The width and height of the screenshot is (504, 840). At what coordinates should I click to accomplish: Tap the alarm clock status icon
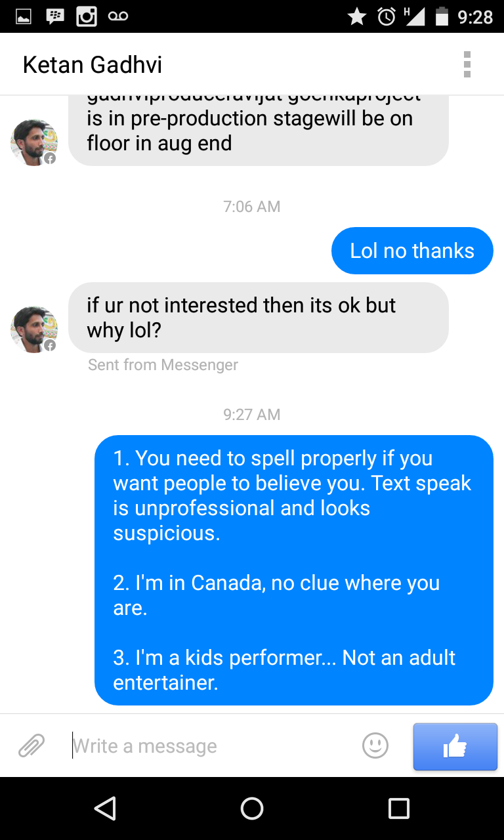click(387, 16)
